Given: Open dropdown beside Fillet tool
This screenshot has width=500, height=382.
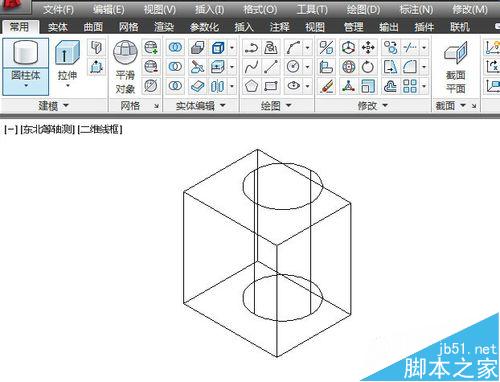Looking at the screenshot, I should (x=424, y=67).
